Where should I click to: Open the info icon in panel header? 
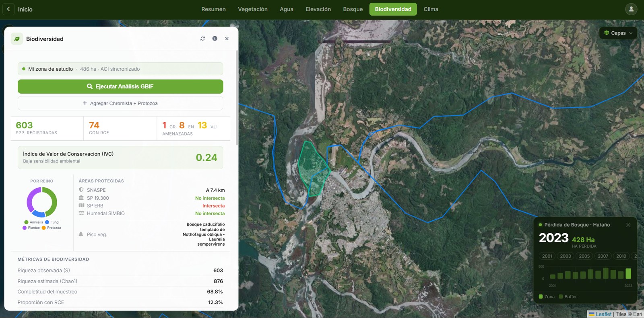click(x=215, y=39)
